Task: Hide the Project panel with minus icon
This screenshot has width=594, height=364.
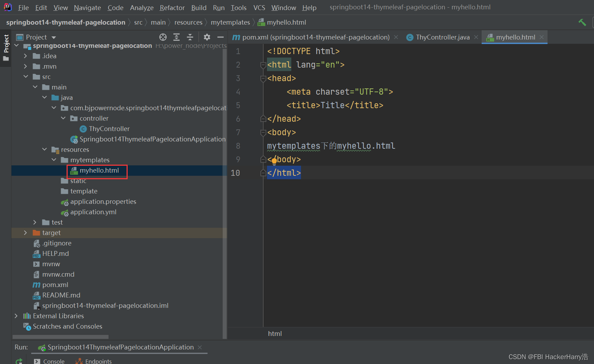Action: click(221, 37)
